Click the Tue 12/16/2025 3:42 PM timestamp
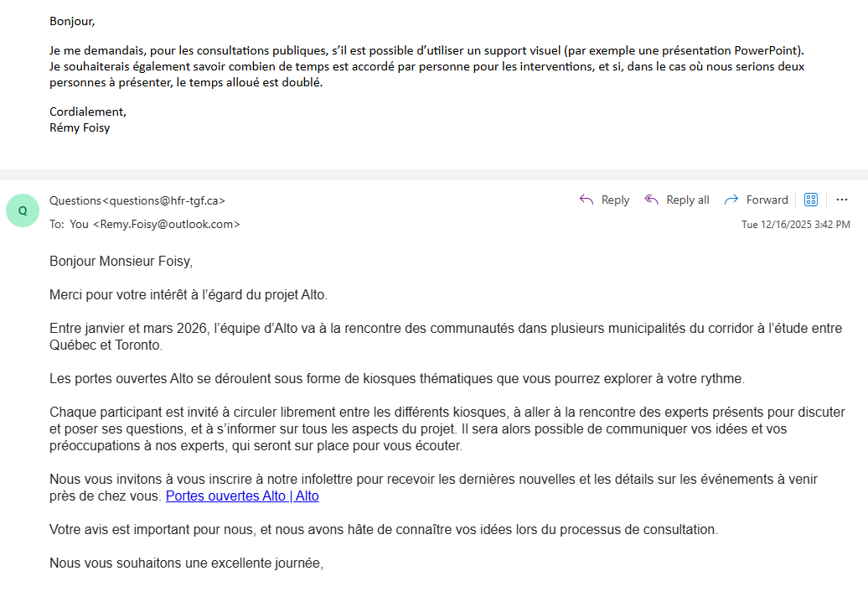868x597 pixels. pyautogui.click(x=795, y=224)
